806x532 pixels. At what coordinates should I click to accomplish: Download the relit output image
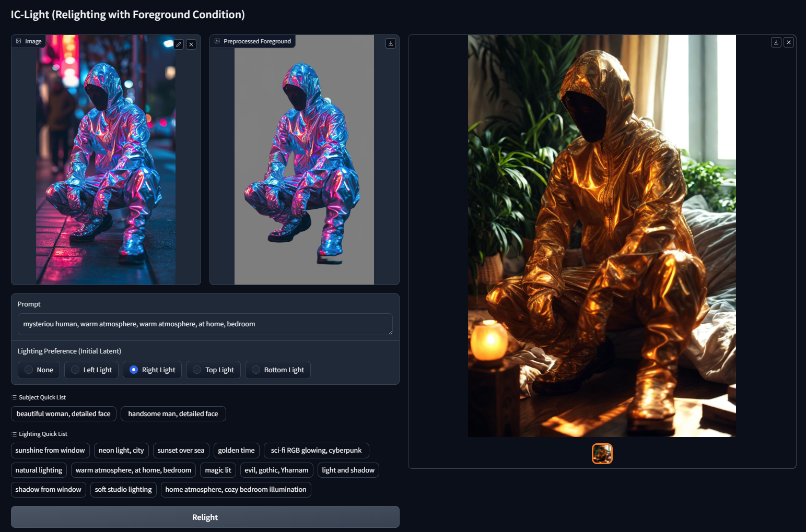click(x=776, y=42)
